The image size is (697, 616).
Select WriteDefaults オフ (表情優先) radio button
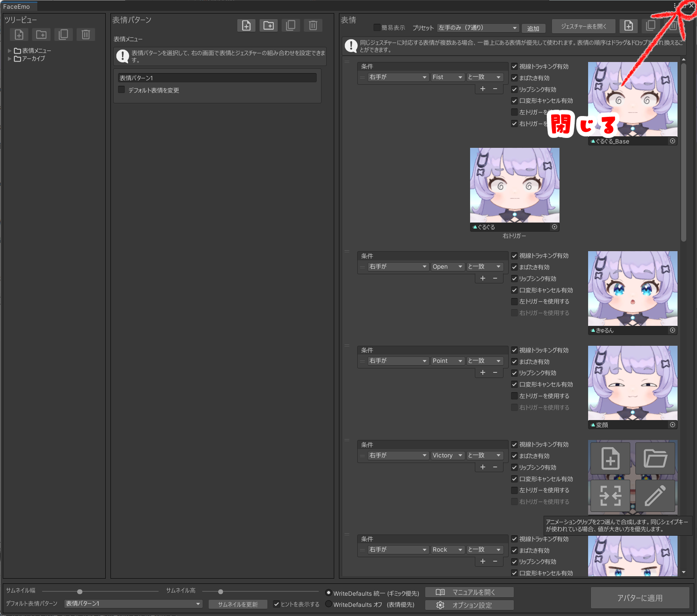point(329,604)
